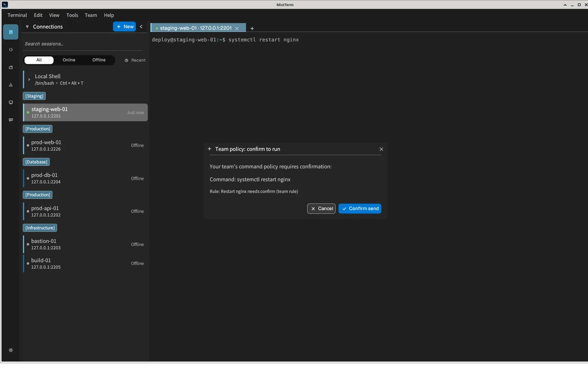Click the plus icon in the dialog title
Image resolution: width=588 pixels, height=368 pixels.
click(x=209, y=149)
